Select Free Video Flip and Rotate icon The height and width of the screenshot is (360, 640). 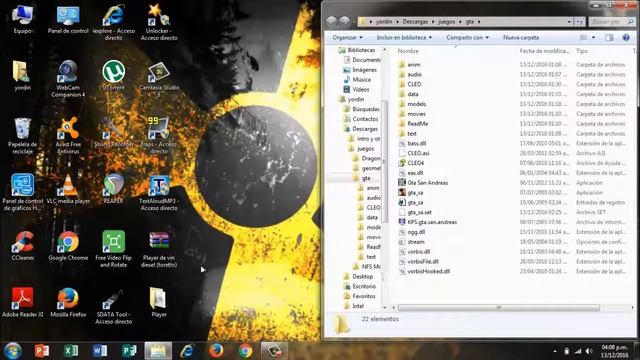tap(113, 249)
